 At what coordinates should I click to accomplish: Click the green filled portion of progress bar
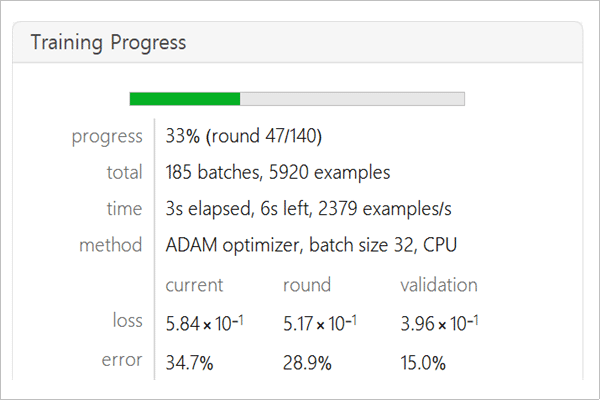(x=185, y=99)
